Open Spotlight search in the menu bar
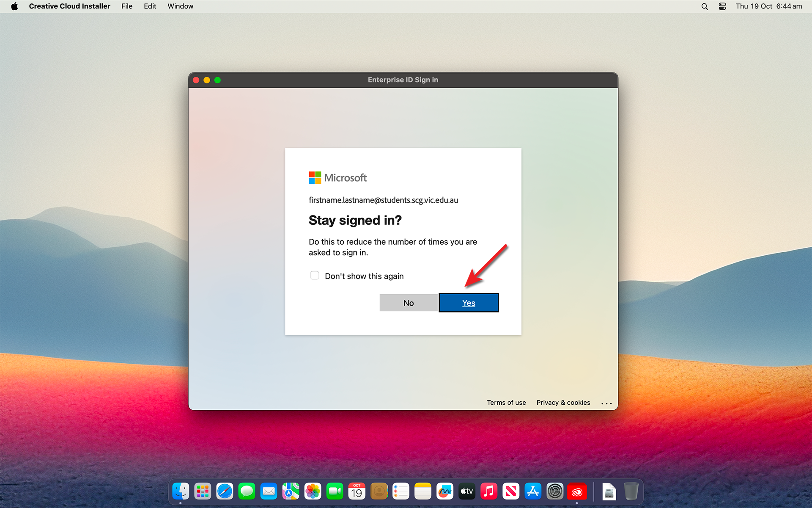 pyautogui.click(x=705, y=6)
